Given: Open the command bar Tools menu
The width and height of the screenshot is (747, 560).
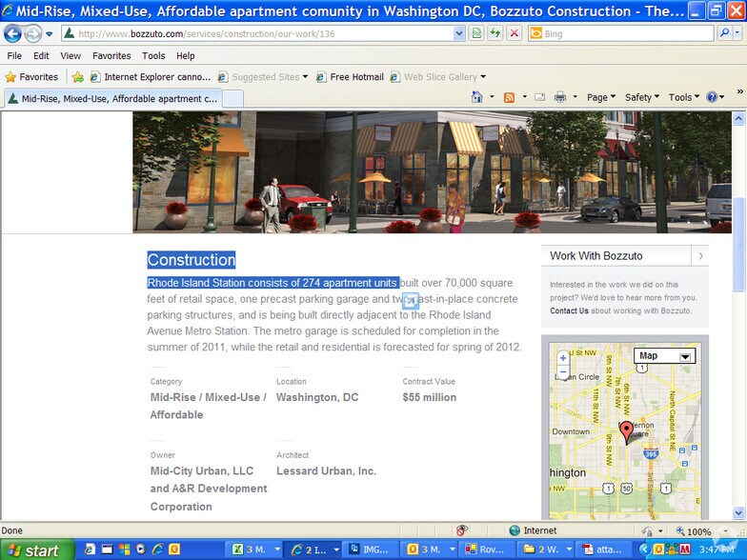Looking at the screenshot, I should pyautogui.click(x=683, y=97).
